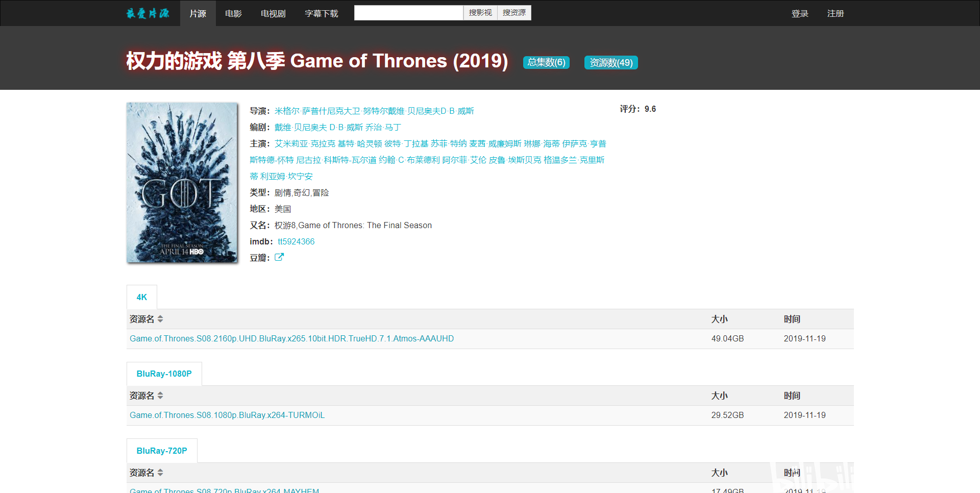980x493 pixels.
Task: Open actor 麦西·威廉姆斯's page
Action: (x=495, y=143)
